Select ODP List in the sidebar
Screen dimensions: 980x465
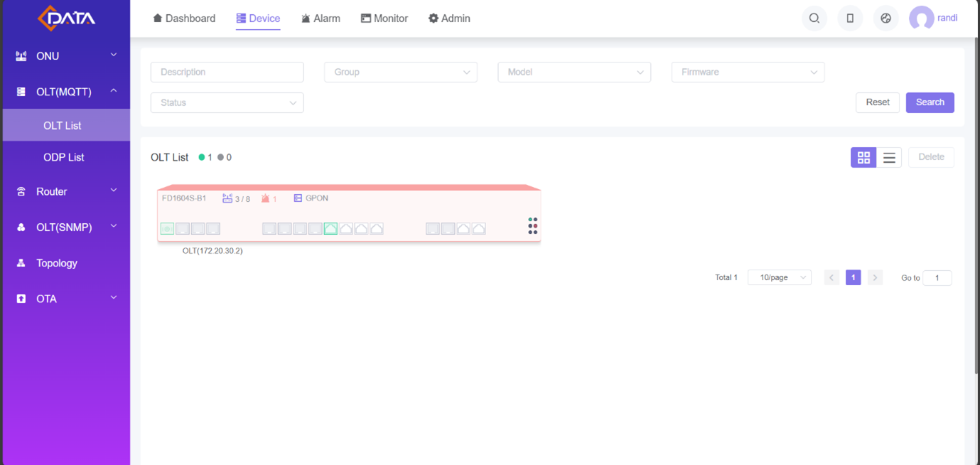[64, 157]
